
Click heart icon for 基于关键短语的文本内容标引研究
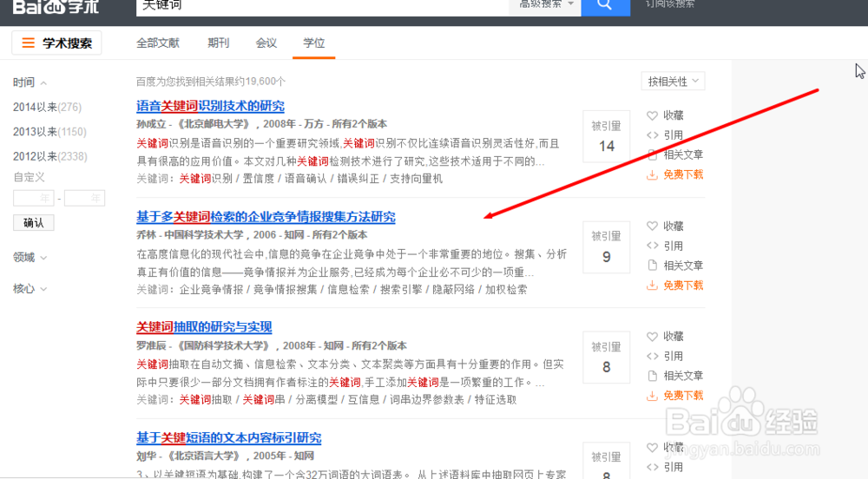(x=652, y=447)
